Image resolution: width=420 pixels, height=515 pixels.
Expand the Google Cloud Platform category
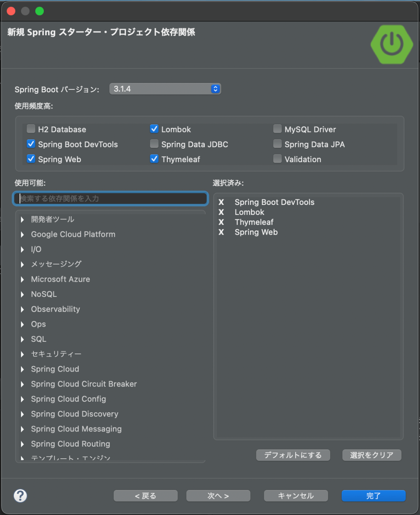22,235
